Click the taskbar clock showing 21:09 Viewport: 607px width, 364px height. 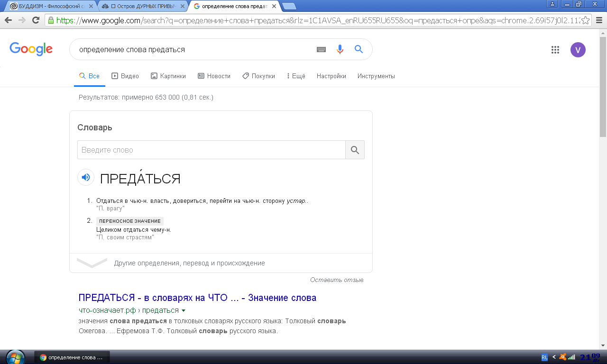(x=590, y=357)
